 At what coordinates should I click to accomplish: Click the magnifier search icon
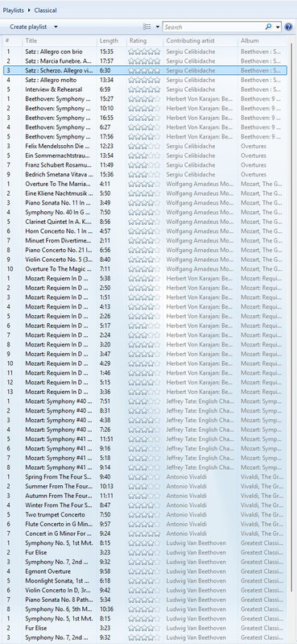click(x=268, y=27)
